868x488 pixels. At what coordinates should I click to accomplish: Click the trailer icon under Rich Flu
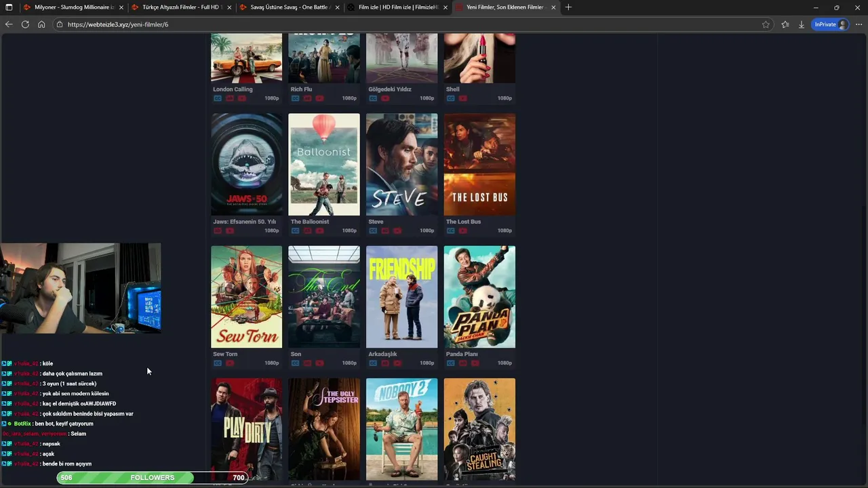click(319, 98)
